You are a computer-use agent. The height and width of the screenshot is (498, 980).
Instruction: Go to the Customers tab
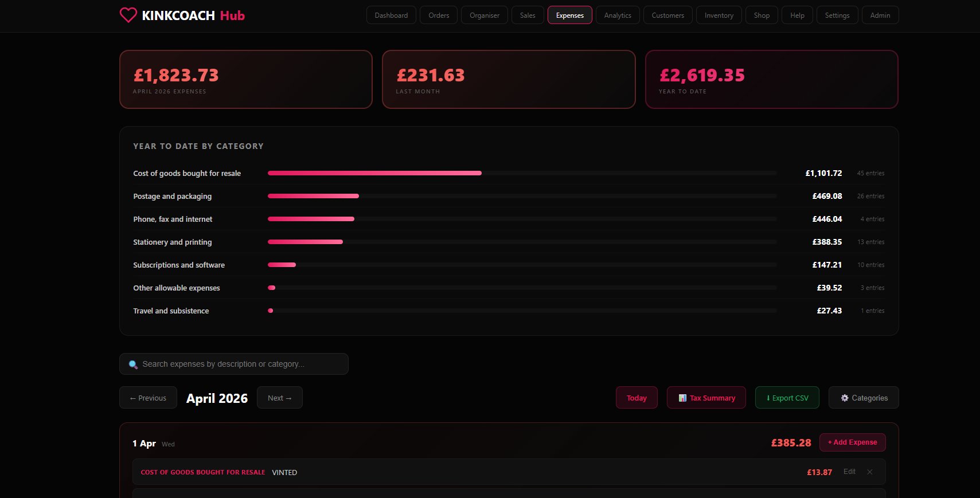click(668, 15)
